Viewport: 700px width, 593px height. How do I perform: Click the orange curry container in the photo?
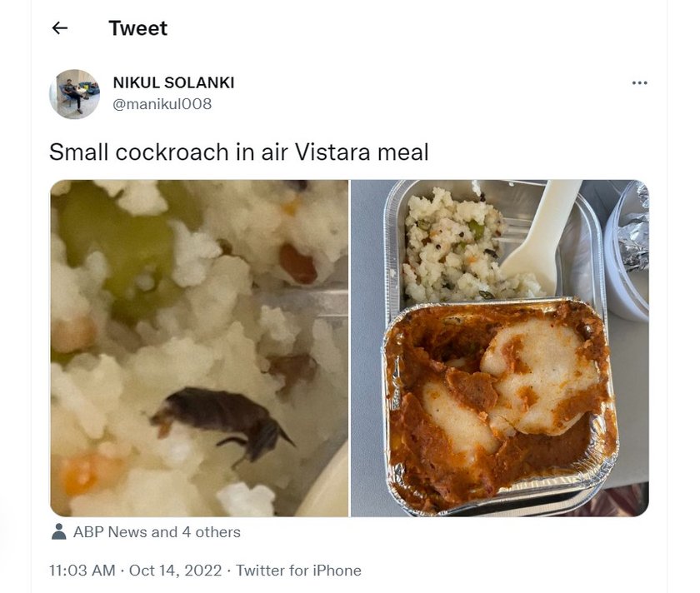499,404
